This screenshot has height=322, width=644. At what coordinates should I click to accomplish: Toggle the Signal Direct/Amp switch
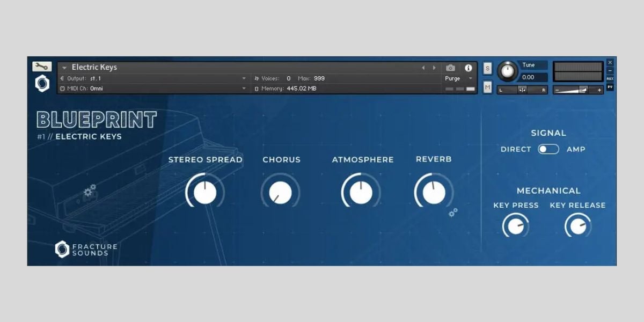548,149
